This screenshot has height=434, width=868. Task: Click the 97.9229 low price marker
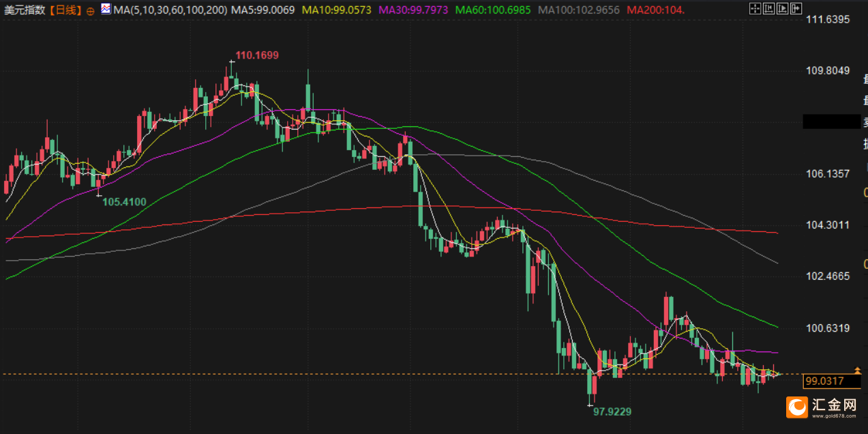612,411
